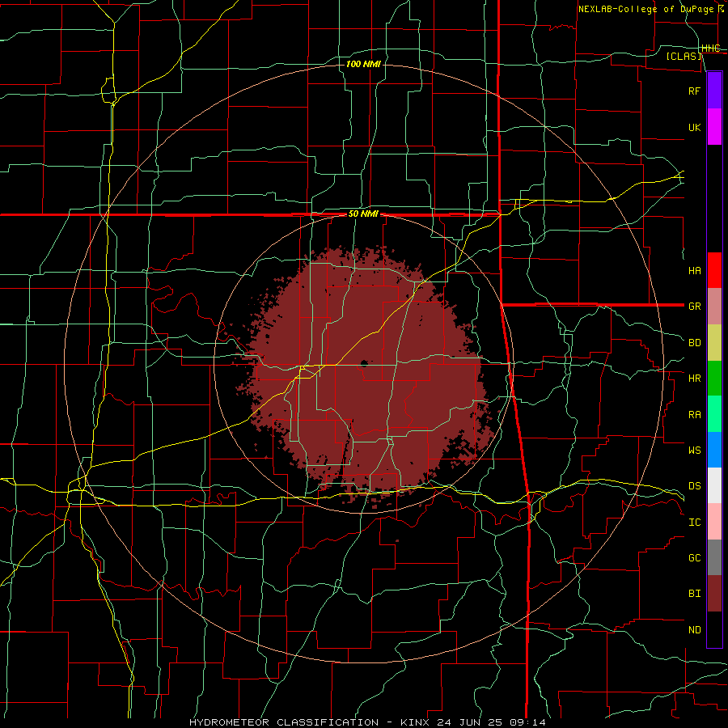Click the WS blue legend swatch
Viewport: 728px width, 728px height.
[x=714, y=450]
